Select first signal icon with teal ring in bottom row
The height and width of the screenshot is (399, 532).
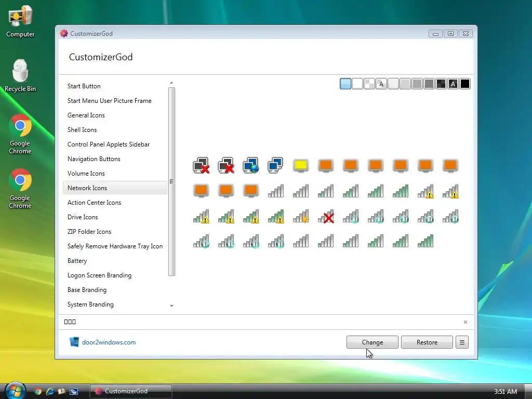(201, 241)
